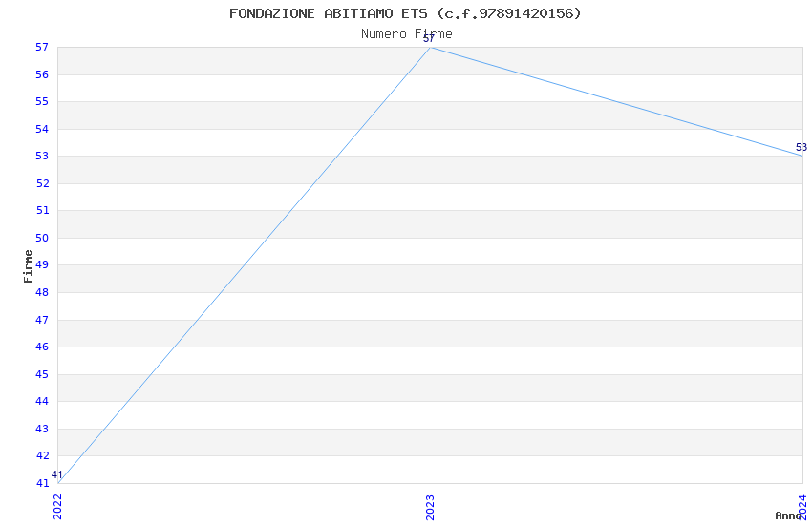Click the y-axis tick label 47
Viewport: 812px width, 525px height.
[42, 320]
